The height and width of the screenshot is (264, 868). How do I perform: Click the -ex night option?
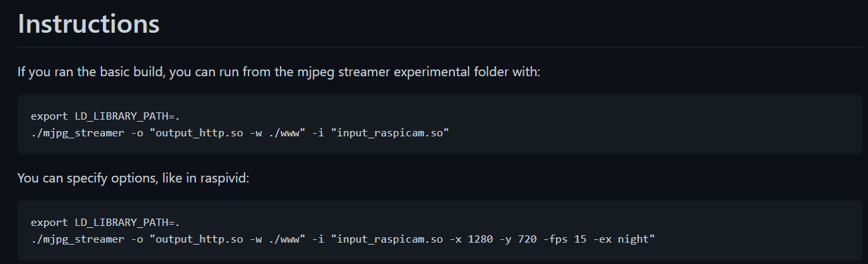(x=622, y=239)
